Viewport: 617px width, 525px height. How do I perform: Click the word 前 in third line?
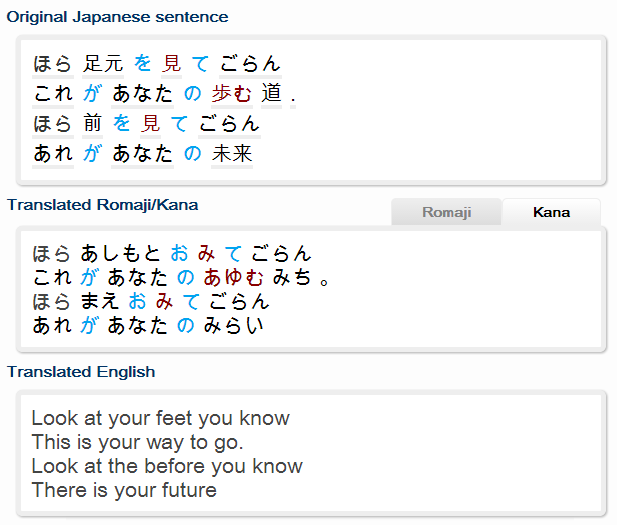tap(92, 124)
